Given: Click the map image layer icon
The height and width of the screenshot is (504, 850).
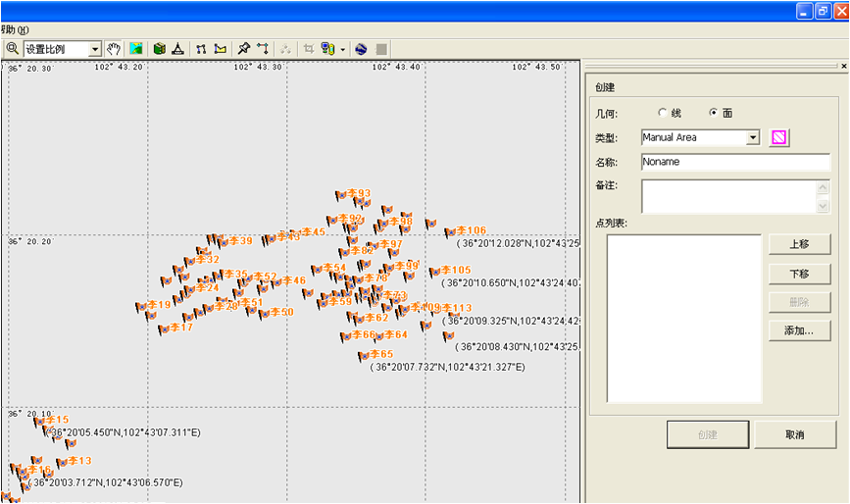Looking at the screenshot, I should pos(136,48).
